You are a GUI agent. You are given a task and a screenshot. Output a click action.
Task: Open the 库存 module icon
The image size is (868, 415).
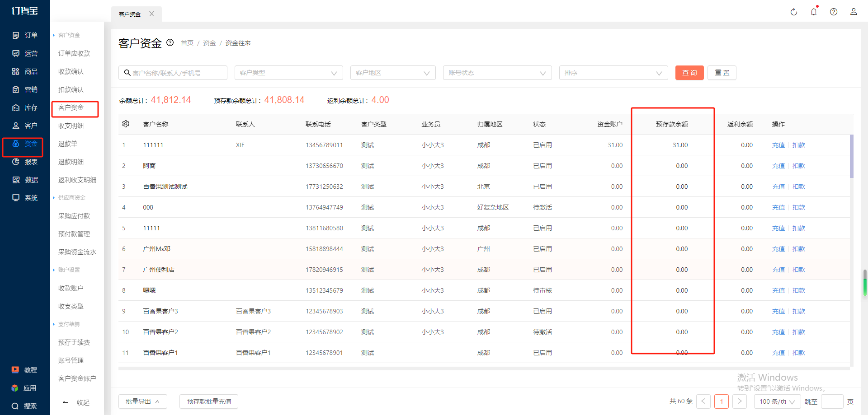(16, 107)
